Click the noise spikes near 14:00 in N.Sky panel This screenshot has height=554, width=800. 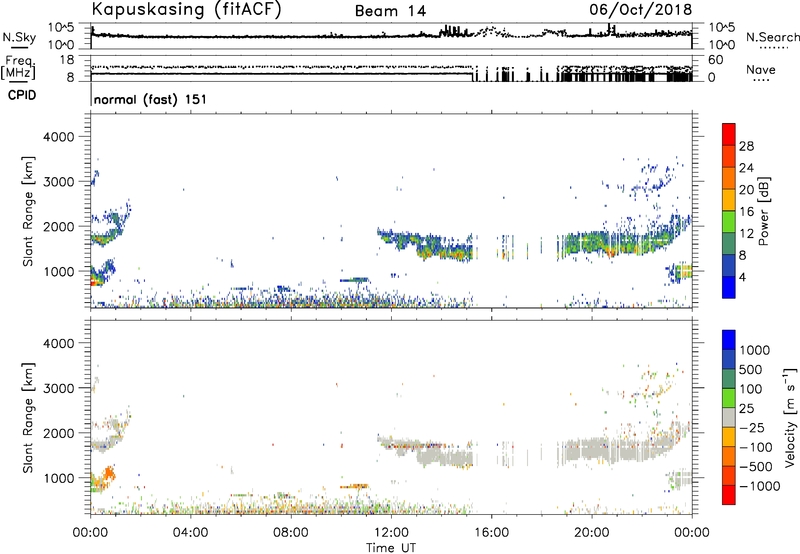(452, 31)
